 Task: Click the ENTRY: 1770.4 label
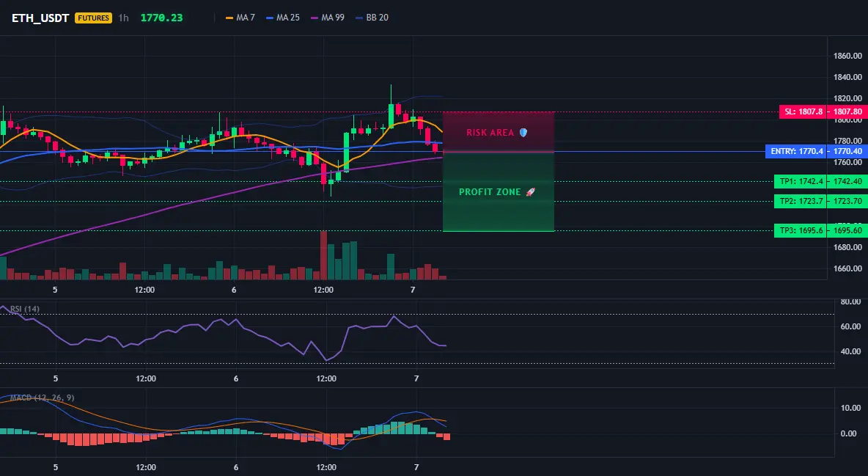click(796, 151)
